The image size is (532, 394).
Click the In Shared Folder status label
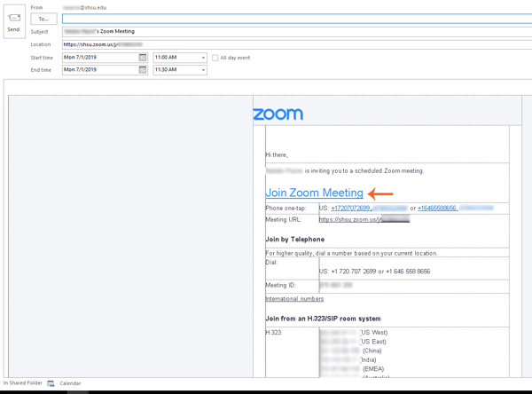(x=22, y=383)
